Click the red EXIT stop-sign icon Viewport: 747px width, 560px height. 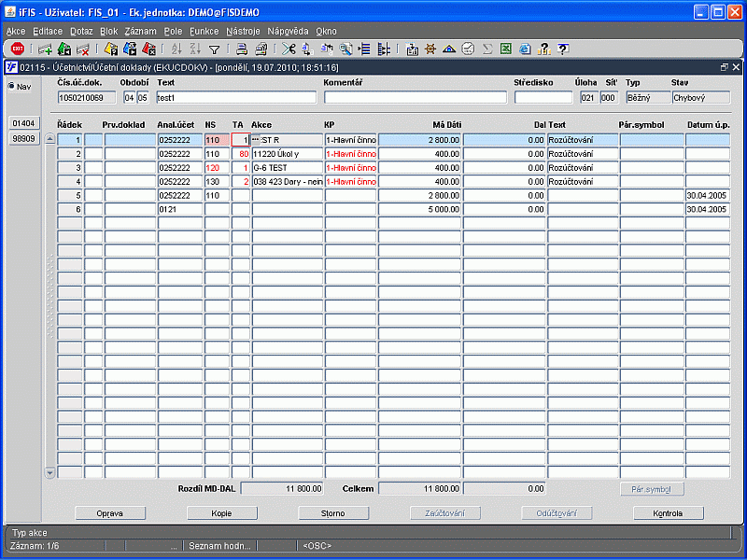pos(18,49)
